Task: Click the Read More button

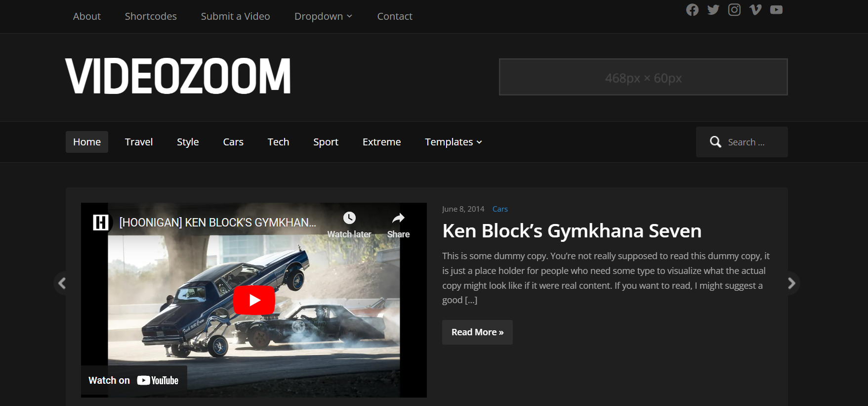Action: coord(477,332)
